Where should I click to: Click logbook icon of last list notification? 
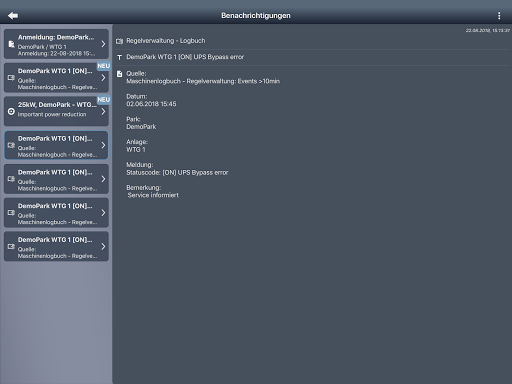coord(11,247)
